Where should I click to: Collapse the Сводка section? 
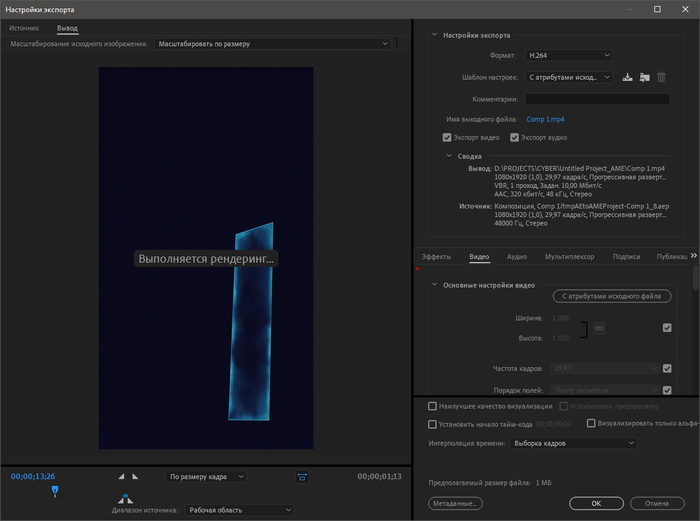click(x=448, y=156)
